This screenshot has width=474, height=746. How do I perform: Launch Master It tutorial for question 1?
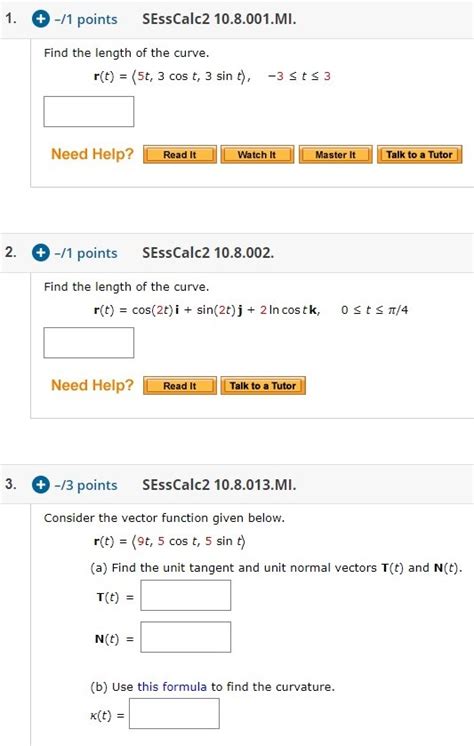pos(336,155)
